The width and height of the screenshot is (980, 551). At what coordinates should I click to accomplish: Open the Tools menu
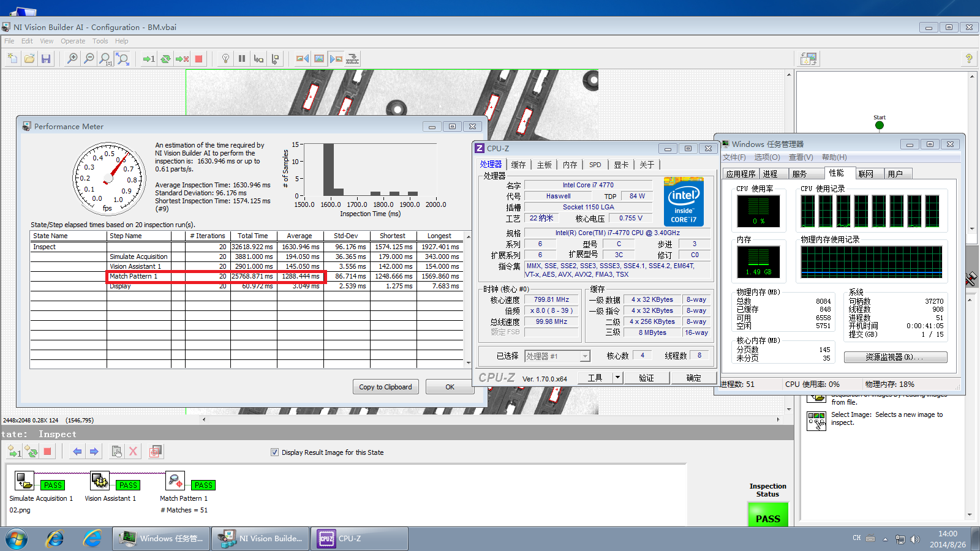[x=100, y=41]
